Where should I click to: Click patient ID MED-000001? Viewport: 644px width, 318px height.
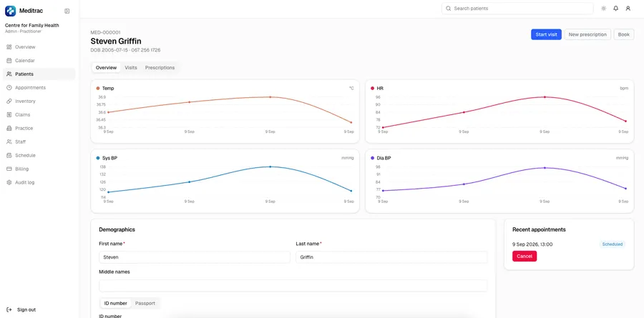point(106,32)
